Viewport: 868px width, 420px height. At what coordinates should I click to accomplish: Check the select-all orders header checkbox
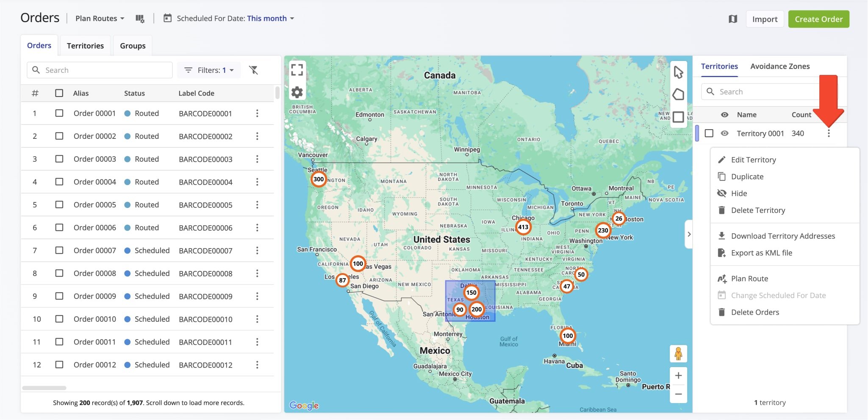pos(59,93)
